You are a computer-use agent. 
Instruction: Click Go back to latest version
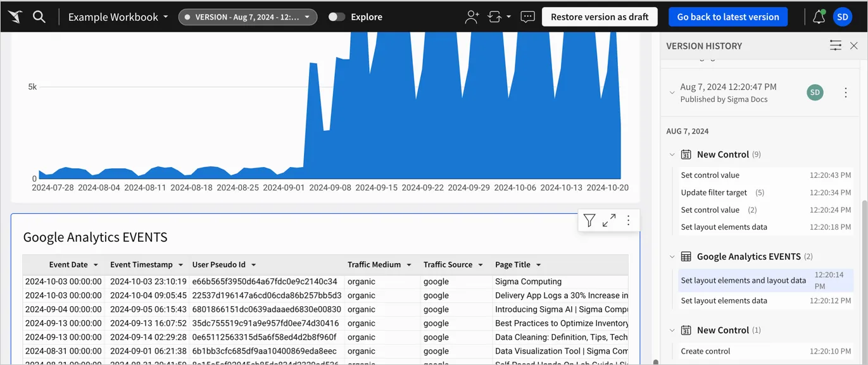click(728, 17)
